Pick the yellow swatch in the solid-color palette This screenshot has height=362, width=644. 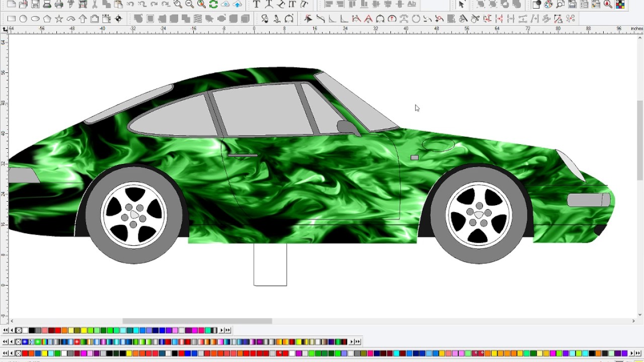click(x=84, y=330)
